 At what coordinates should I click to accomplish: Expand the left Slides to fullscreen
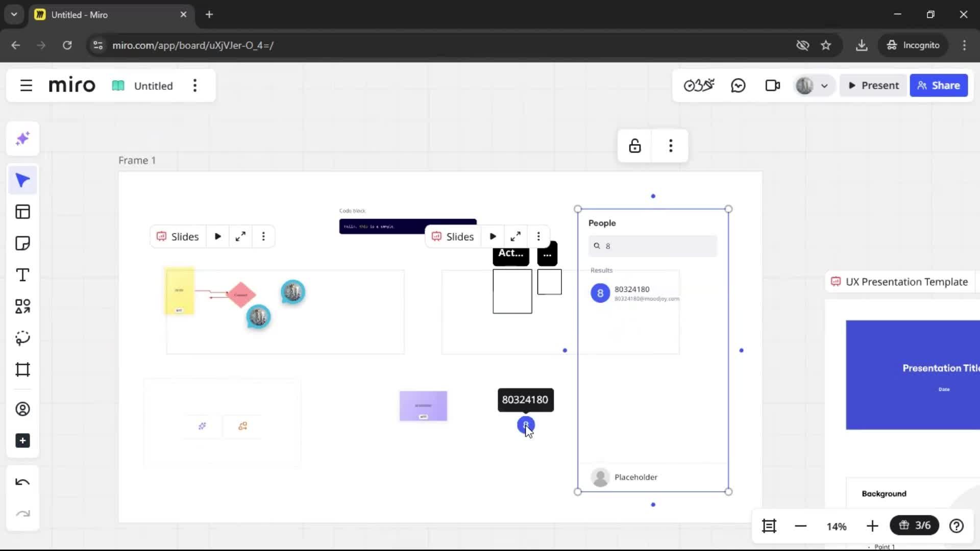[240, 237]
